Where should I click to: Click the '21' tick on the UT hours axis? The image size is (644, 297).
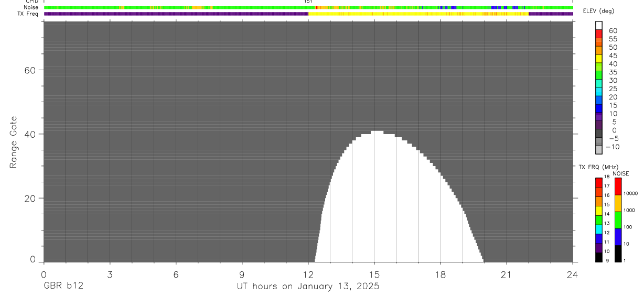click(506, 274)
